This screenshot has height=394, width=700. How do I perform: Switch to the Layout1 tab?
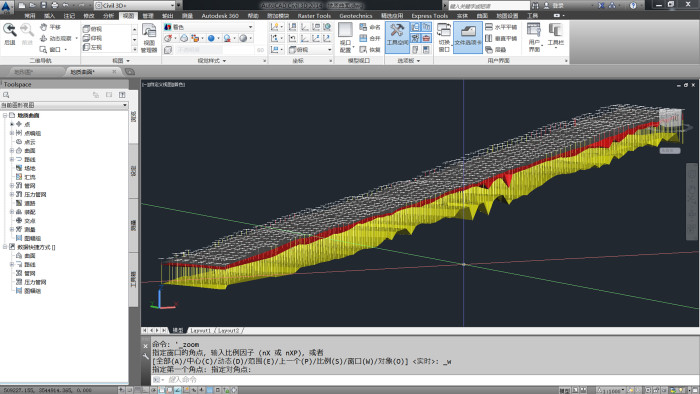[200, 331]
